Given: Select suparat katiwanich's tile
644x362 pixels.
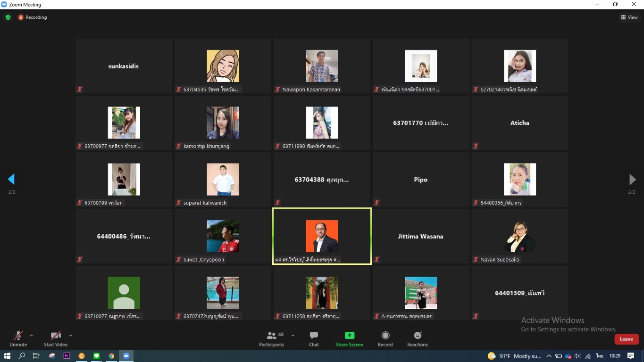Looking at the screenshot, I should [x=223, y=180].
